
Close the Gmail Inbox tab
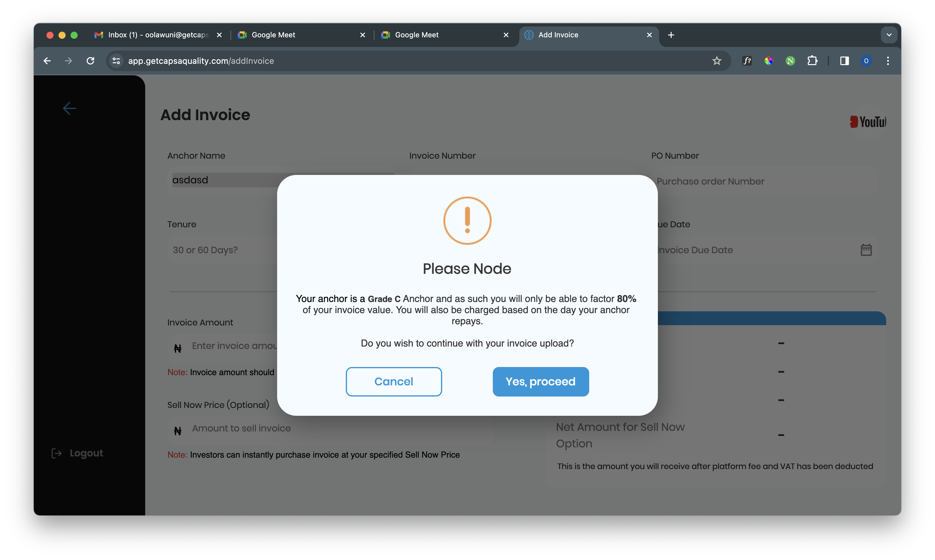coord(219,35)
